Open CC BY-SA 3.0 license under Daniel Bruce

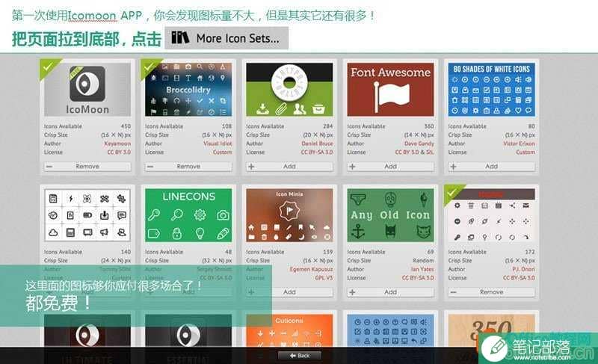click(317, 152)
